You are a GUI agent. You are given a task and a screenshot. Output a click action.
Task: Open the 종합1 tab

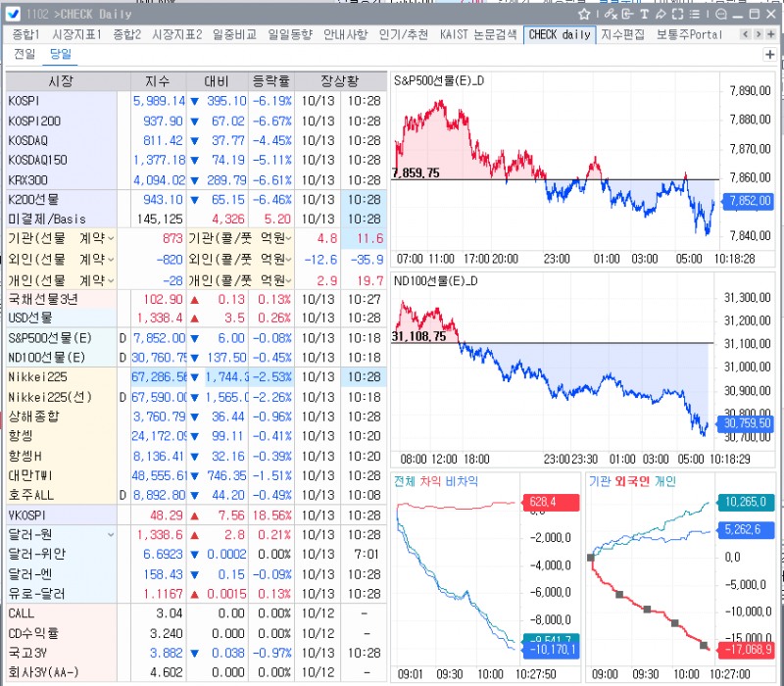coord(25,34)
